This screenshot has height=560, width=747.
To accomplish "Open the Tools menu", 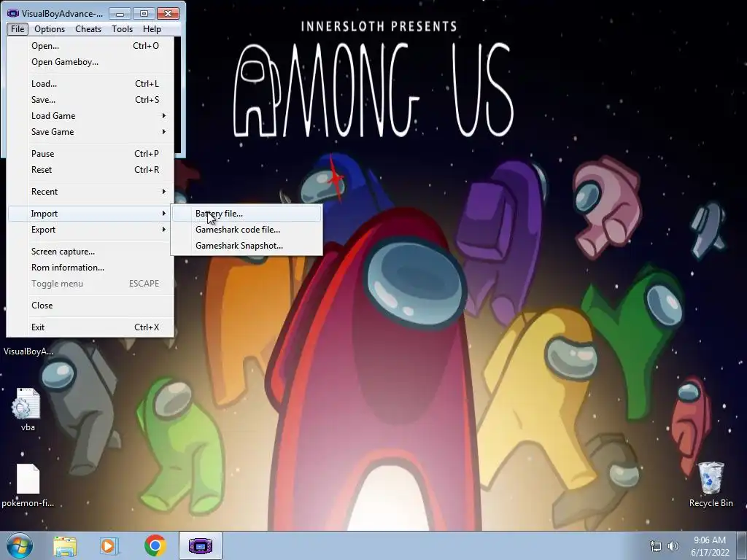I will pos(122,29).
